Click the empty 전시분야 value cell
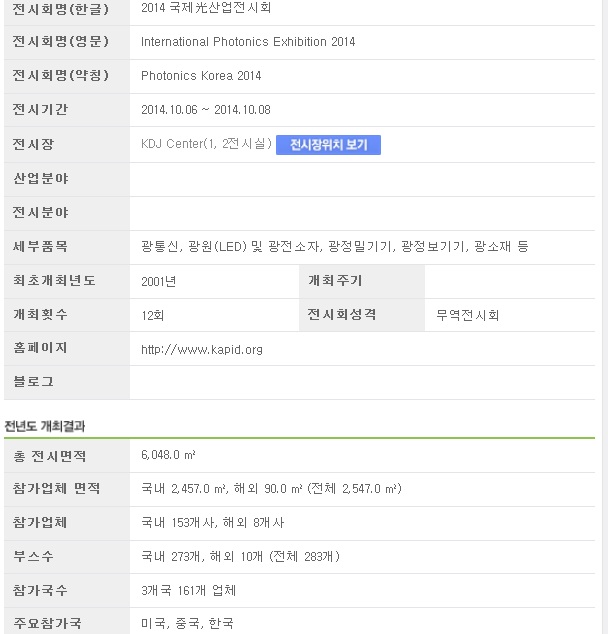Image resolution: width=608 pixels, height=634 pixels. 362,213
